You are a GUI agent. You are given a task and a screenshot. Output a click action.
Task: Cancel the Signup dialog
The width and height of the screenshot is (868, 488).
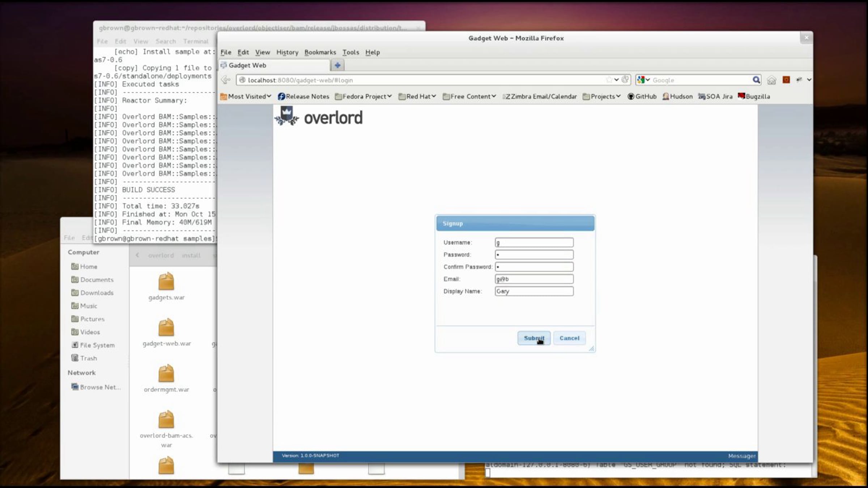point(569,338)
